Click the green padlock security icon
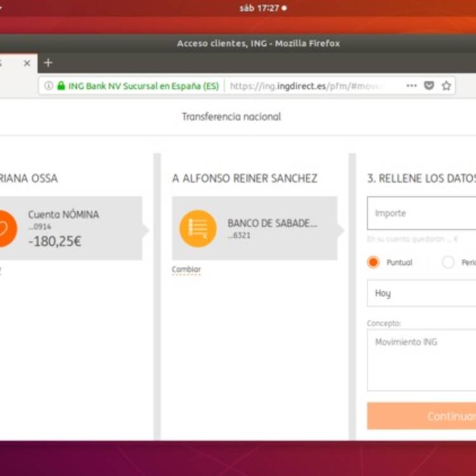The height and width of the screenshot is (476, 476). 61,86
